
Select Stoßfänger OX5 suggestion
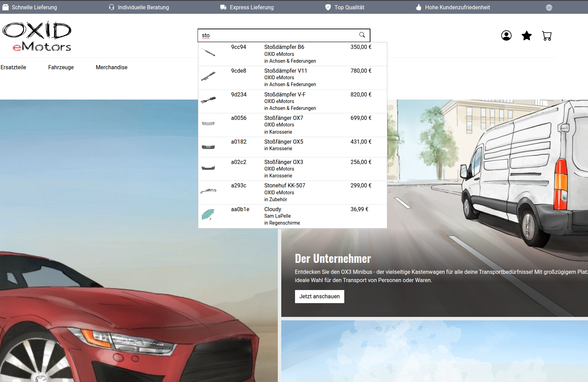[293, 147]
